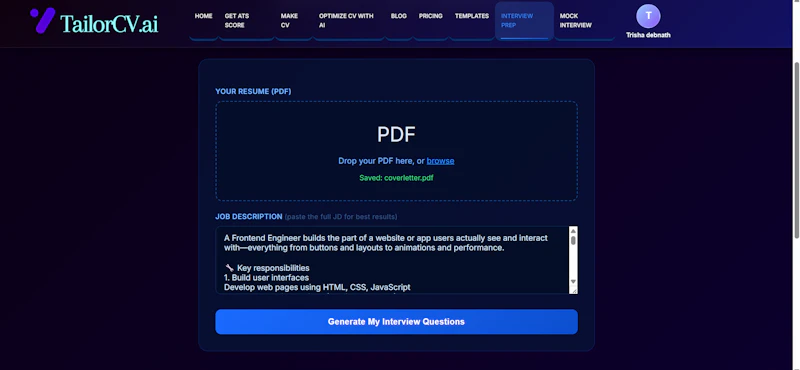The width and height of the screenshot is (800, 370).
Task: Click Generate My Interview Questions button
Action: click(x=396, y=322)
